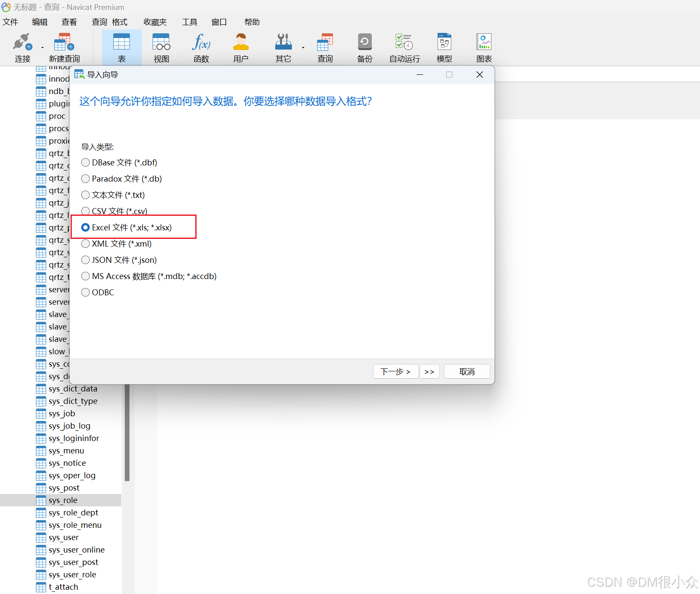Screen dimensions: 700x594
Task: Open the 窗口 menu
Action: [x=219, y=22]
